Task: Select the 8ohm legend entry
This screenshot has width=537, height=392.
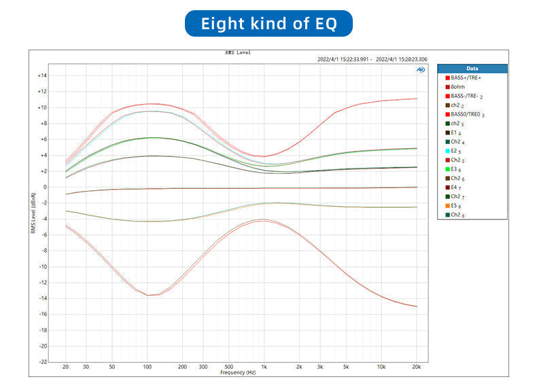Action: 458,87
